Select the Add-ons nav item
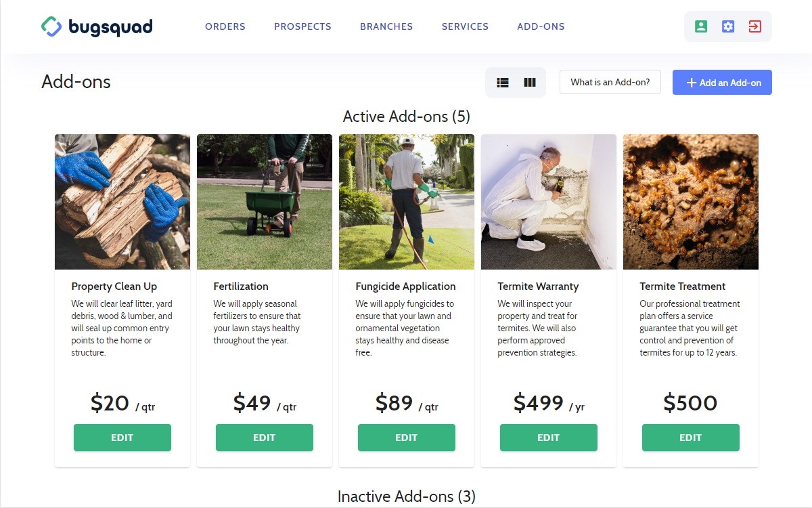 [541, 26]
